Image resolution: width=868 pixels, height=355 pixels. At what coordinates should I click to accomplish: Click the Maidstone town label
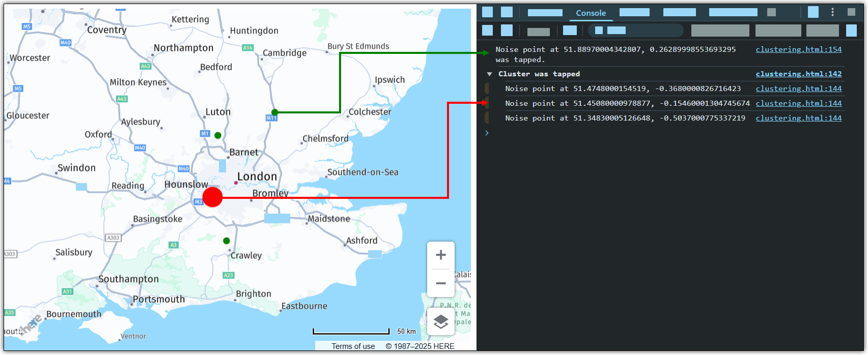(329, 219)
